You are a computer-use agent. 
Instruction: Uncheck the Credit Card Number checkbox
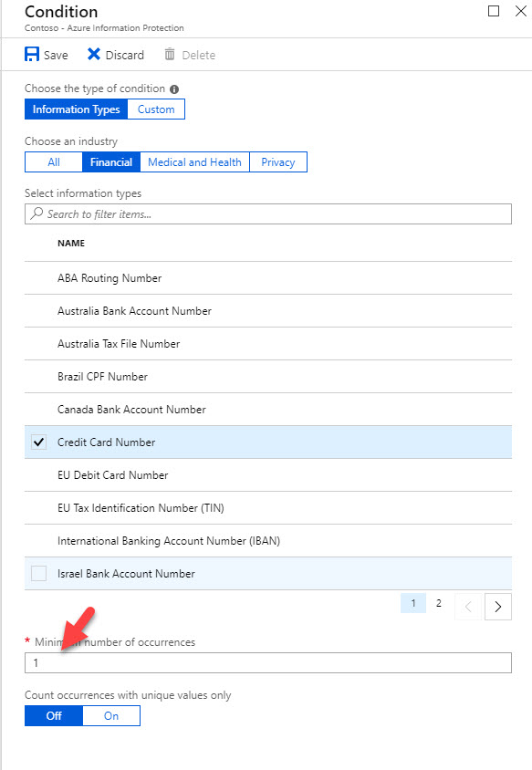[x=38, y=442]
